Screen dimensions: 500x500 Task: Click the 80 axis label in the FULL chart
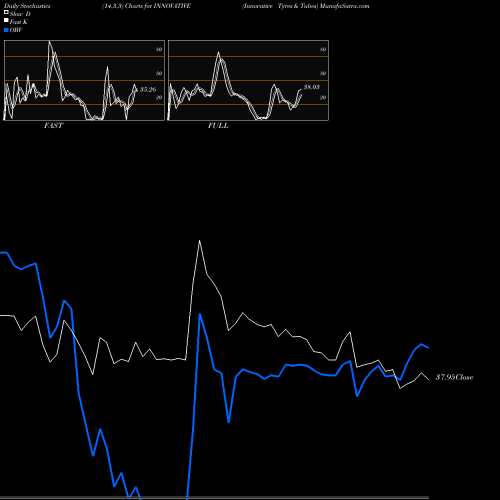point(323,49)
